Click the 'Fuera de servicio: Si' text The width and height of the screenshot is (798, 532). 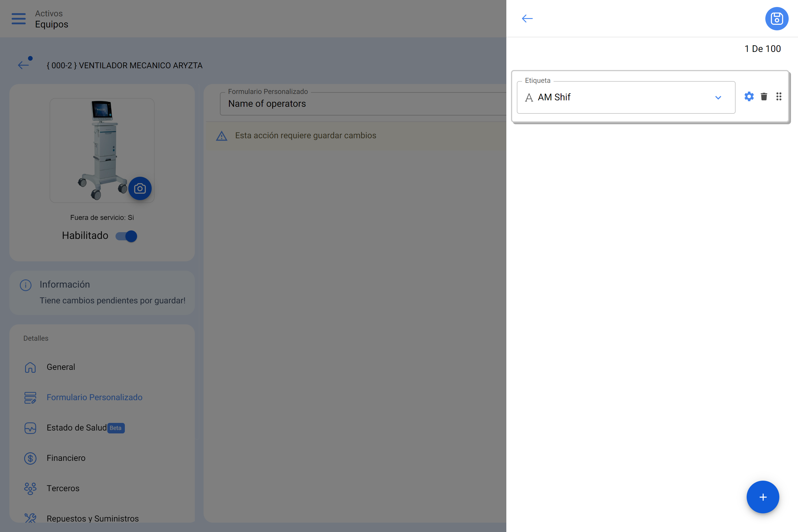pyautogui.click(x=102, y=218)
